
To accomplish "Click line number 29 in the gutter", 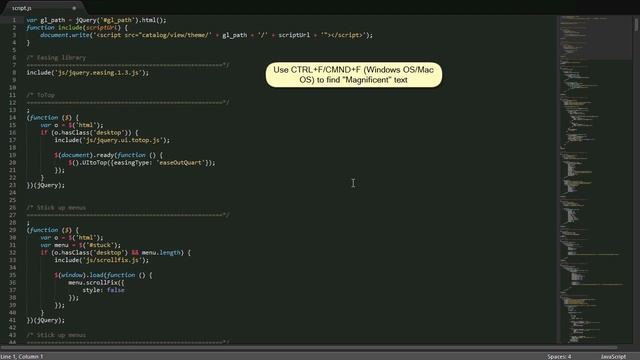I will point(12,230).
